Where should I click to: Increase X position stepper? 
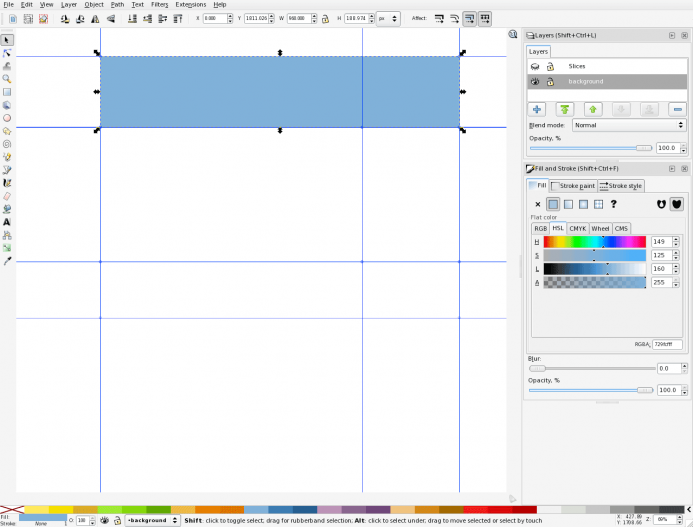(x=230, y=16)
